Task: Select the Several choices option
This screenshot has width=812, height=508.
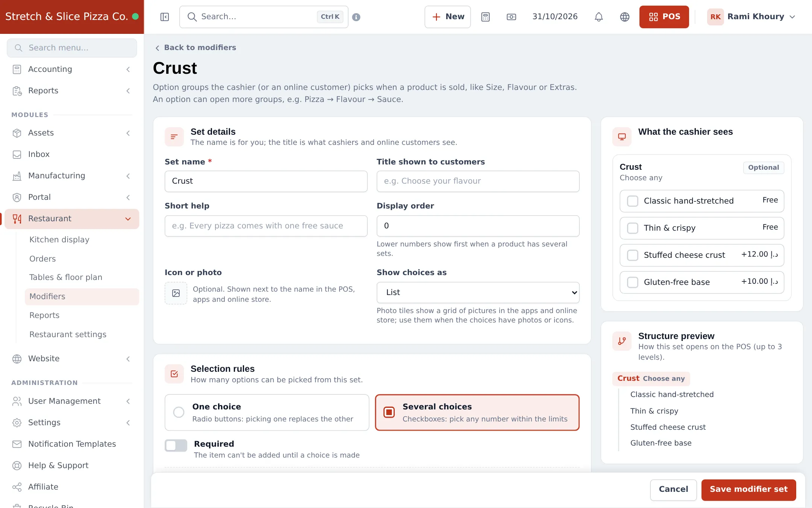Action: 477,412
